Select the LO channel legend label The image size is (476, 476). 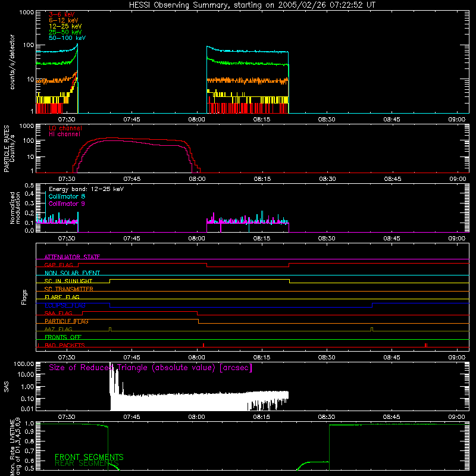tap(65, 128)
